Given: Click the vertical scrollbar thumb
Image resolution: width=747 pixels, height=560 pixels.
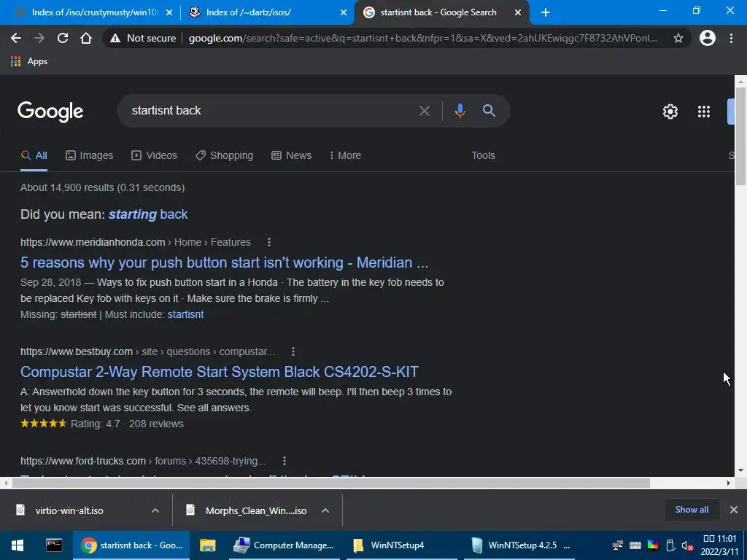Looking at the screenshot, I should (740, 136).
